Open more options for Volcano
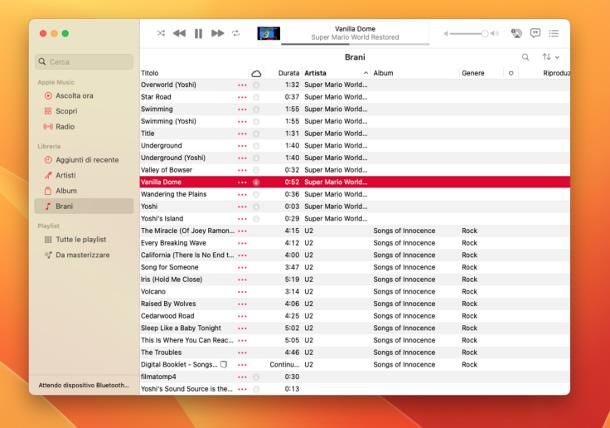This screenshot has height=428, width=610. pyautogui.click(x=242, y=292)
